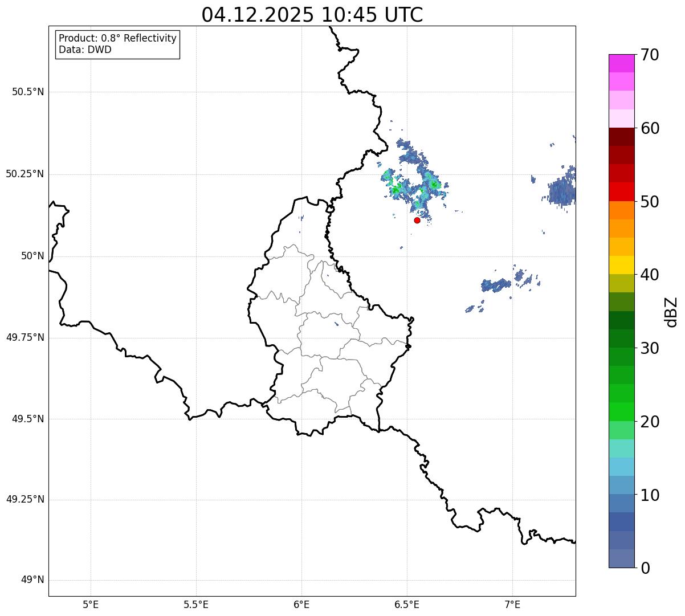Click the 6°E longitude label
685x616 pixels.
coord(301,604)
